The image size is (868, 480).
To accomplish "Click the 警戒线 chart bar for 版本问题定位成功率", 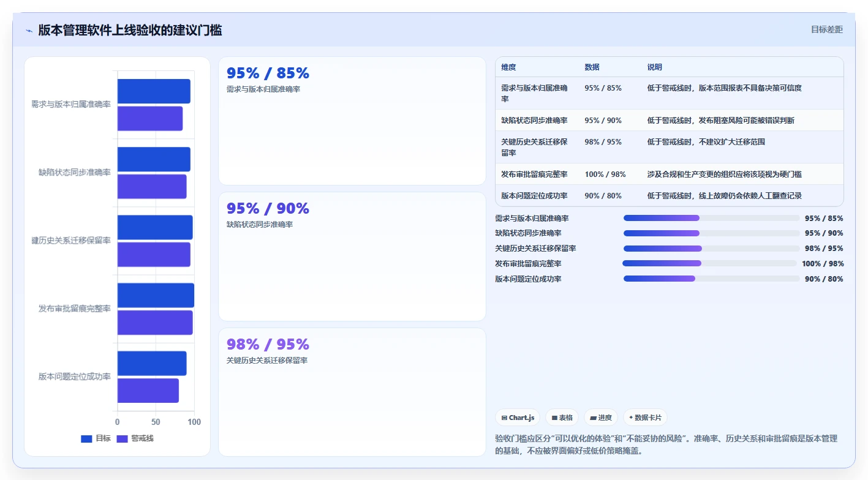I will [x=148, y=391].
